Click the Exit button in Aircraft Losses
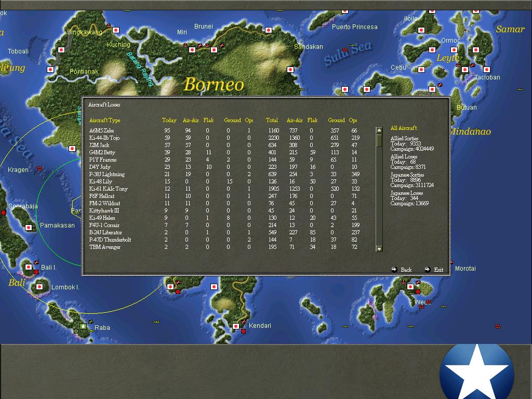Image resolution: width=532 pixels, height=399 pixels. (x=434, y=270)
